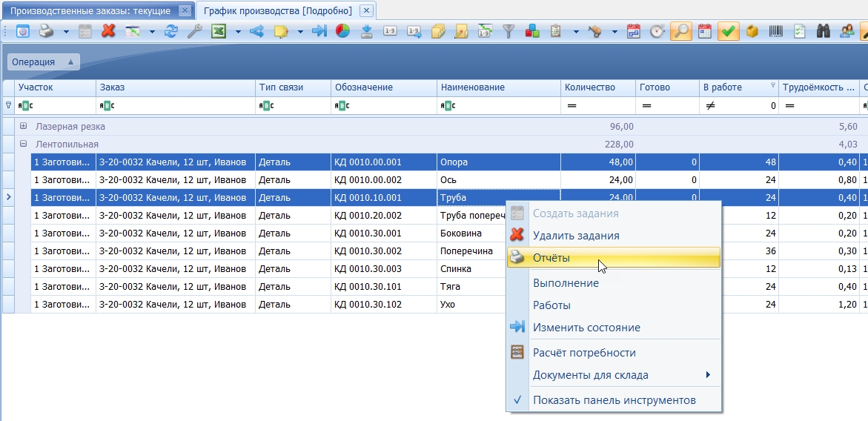Image resolution: width=868 pixels, height=421 pixels.
Task: Select Работы from context menu
Action: pyautogui.click(x=614, y=305)
